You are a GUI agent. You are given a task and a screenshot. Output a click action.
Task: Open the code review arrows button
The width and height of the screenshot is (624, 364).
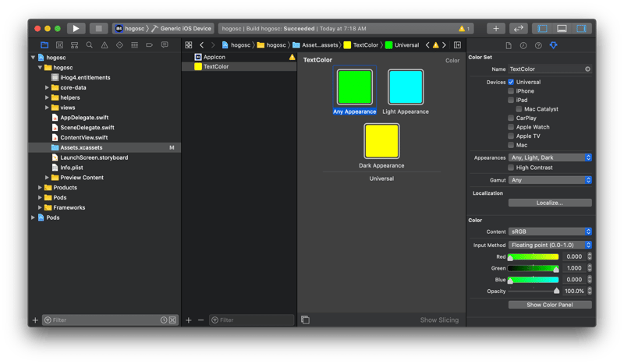[519, 28]
